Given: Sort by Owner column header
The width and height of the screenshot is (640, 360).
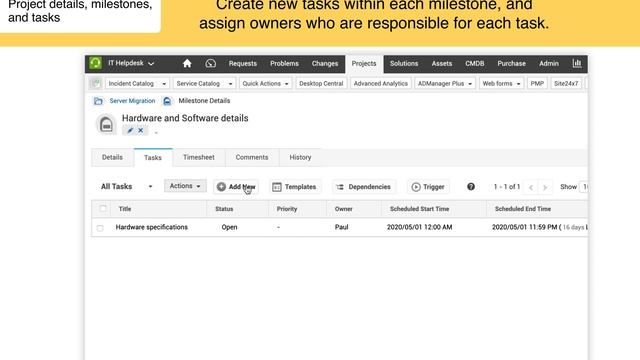Looking at the screenshot, I should (344, 209).
